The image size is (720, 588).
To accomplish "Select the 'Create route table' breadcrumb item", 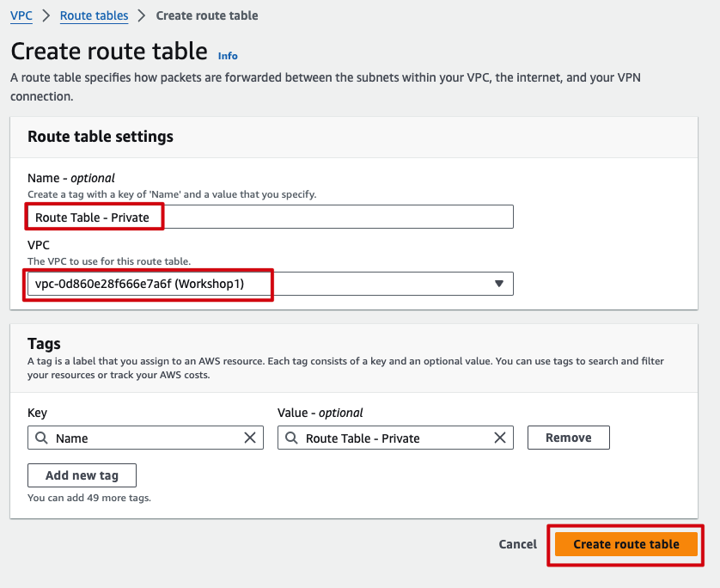I will (x=207, y=15).
